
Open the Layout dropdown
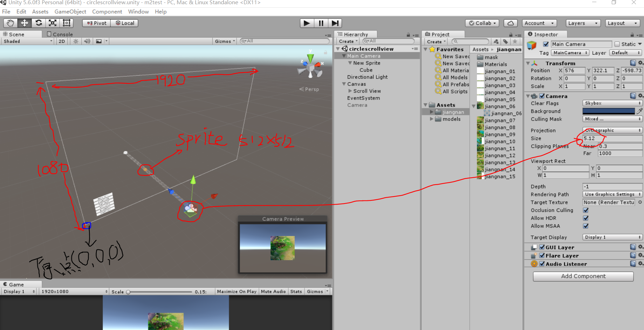point(623,23)
